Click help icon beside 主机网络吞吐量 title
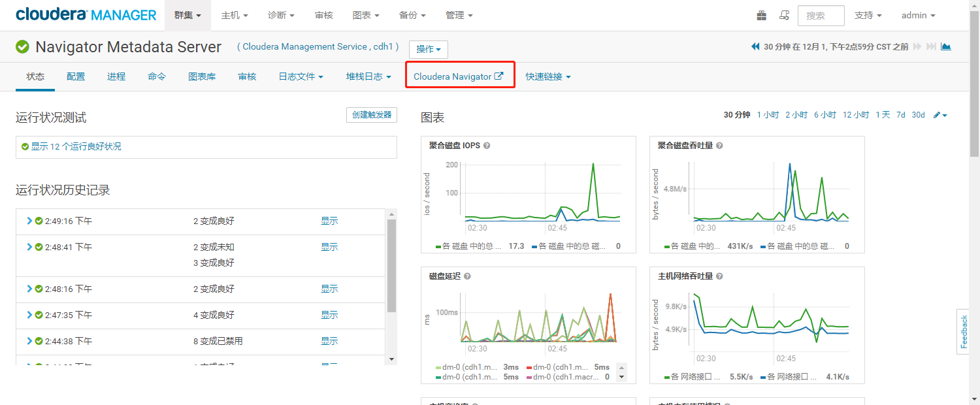 coord(719,276)
